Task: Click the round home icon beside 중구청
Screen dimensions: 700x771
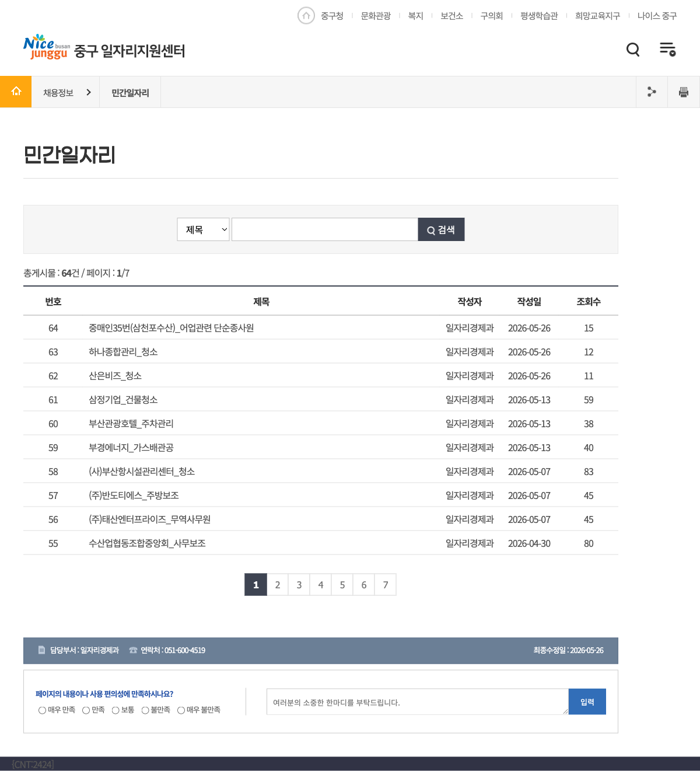Action: pos(306,16)
